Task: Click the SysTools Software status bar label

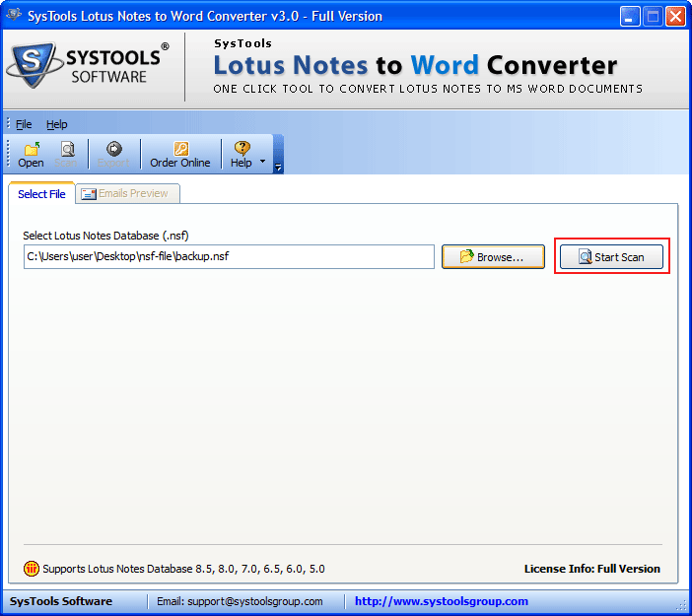Action: (x=61, y=601)
